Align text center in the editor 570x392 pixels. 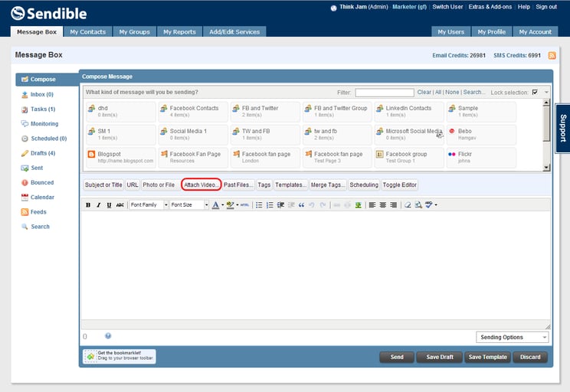(383, 205)
